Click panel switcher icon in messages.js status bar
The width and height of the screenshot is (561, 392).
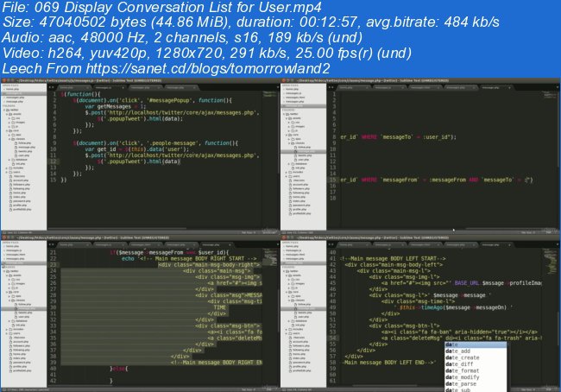[x=4, y=232]
